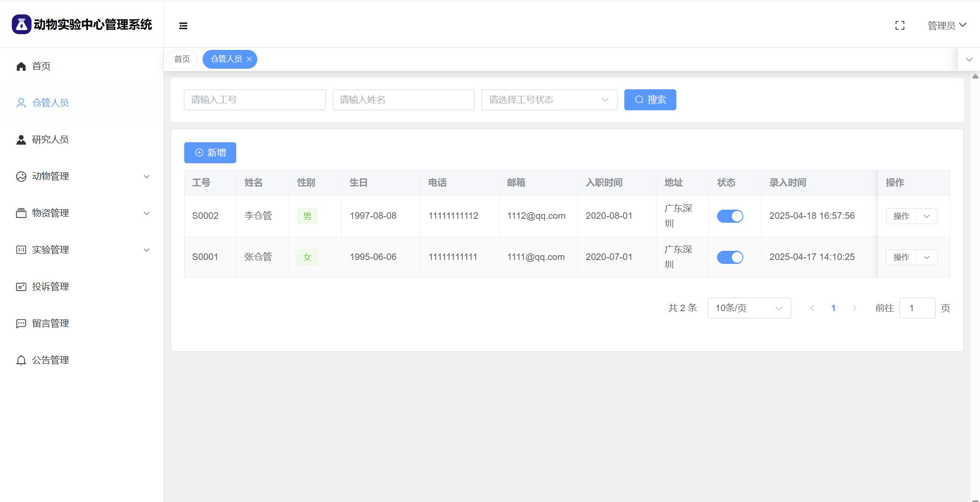
Task: Click the flask logo icon
Action: [21, 25]
